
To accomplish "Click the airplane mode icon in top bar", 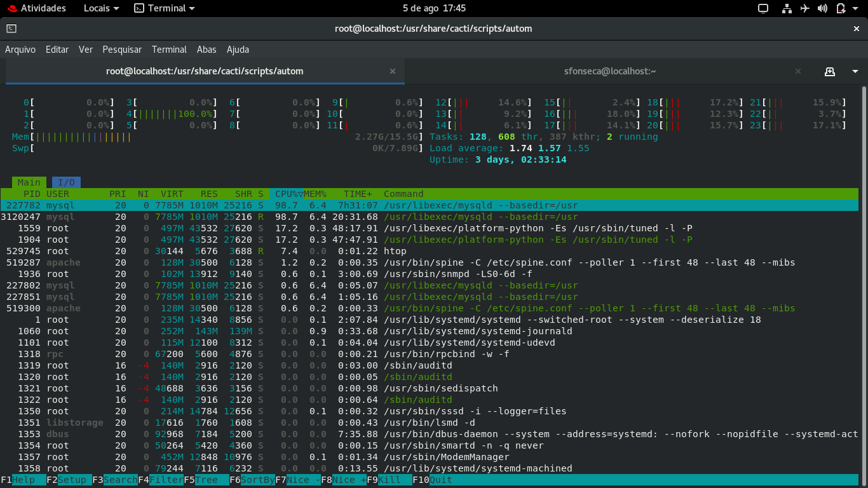I will (805, 8).
